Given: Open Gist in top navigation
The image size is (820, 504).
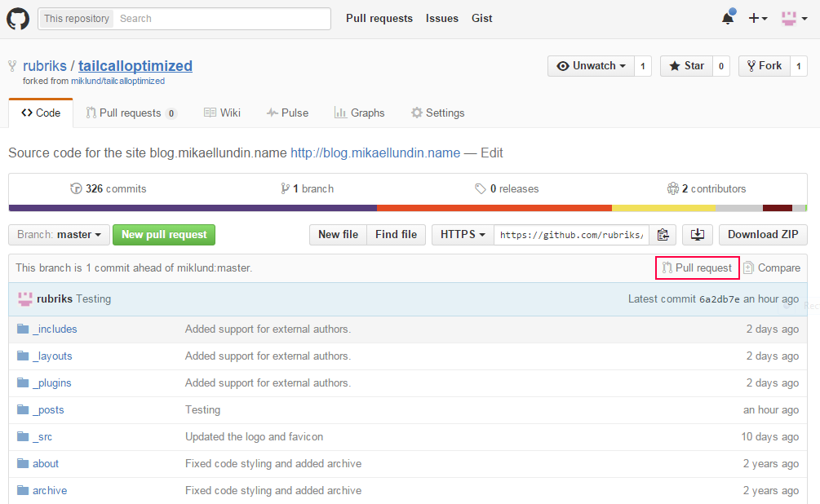Looking at the screenshot, I should (x=481, y=18).
